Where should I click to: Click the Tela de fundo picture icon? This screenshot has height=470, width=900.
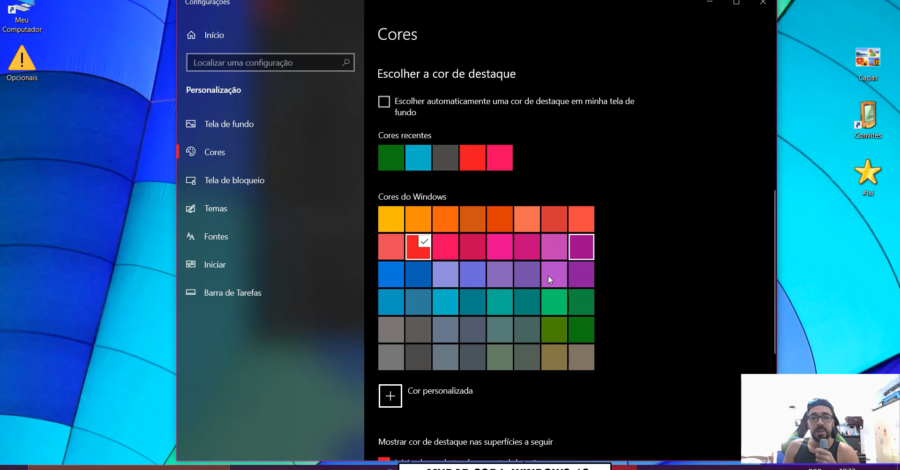tap(191, 124)
